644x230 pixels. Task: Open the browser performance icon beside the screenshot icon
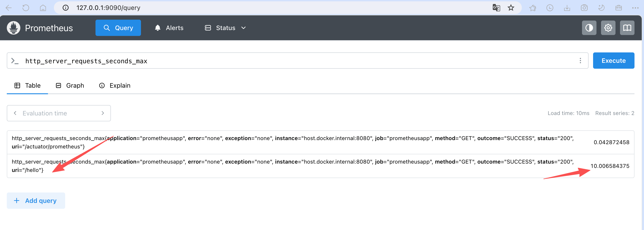[601, 8]
